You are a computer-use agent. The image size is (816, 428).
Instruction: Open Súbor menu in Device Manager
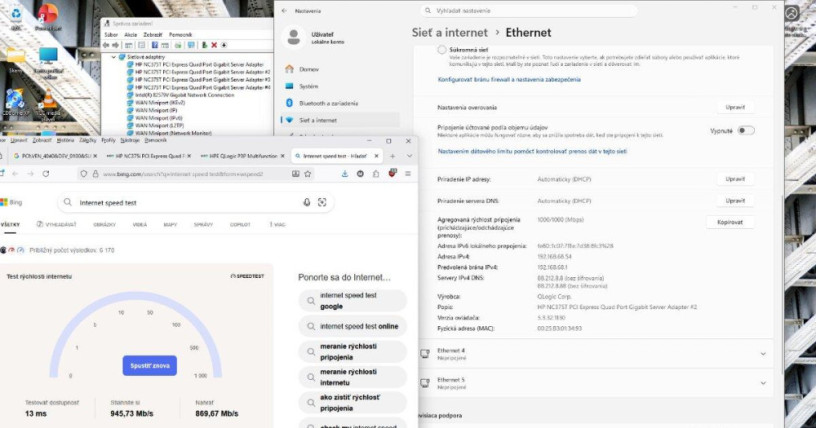[x=111, y=34]
